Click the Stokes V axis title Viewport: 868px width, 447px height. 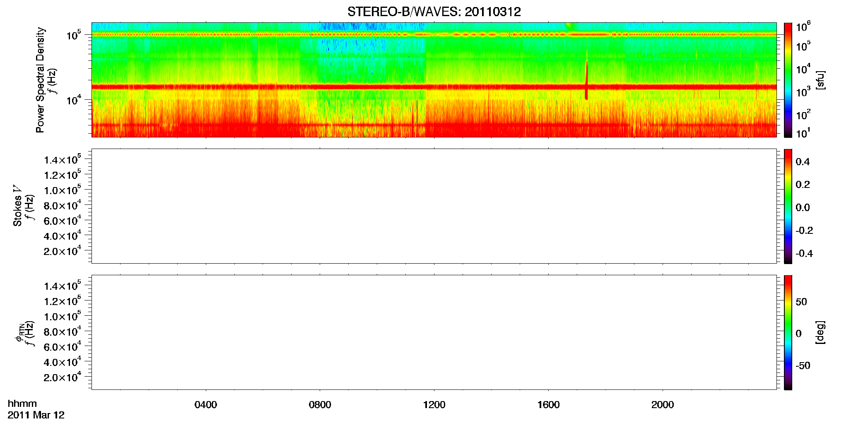point(17,206)
